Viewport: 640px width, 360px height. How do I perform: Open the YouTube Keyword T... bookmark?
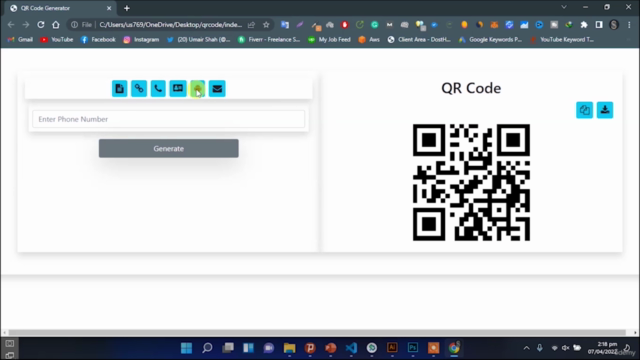pyautogui.click(x=562, y=40)
